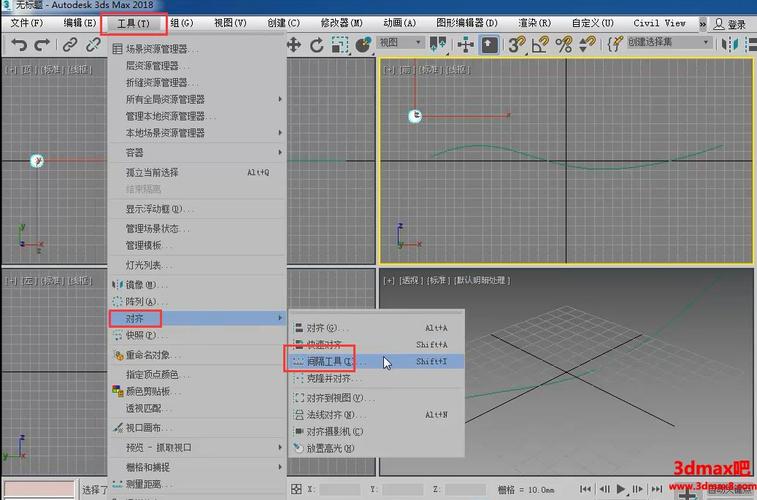Activate the Select and Move tool
Viewport: 757px width, 500px height.
(294, 45)
